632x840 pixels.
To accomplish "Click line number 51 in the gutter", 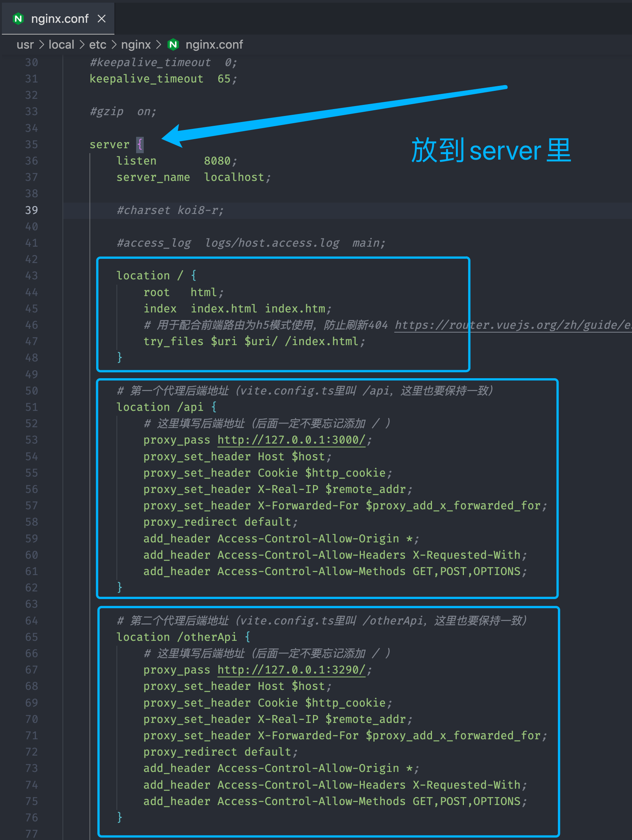I will coord(32,407).
